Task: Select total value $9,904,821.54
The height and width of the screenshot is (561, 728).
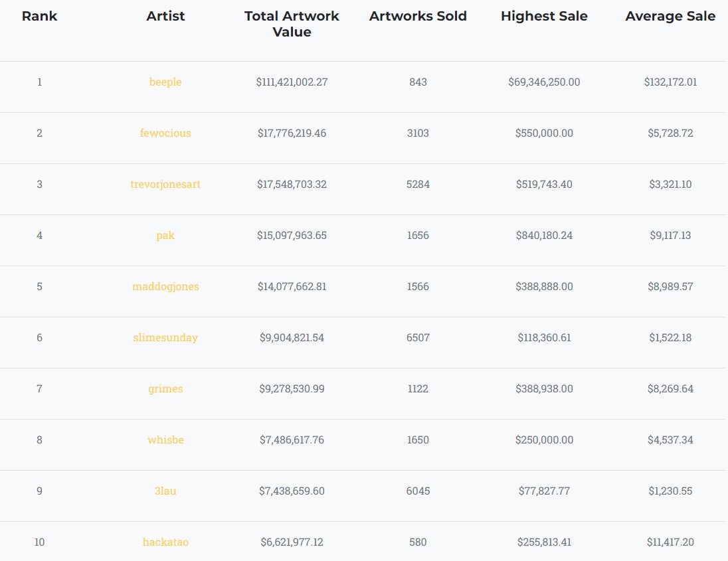Action: pyautogui.click(x=292, y=337)
